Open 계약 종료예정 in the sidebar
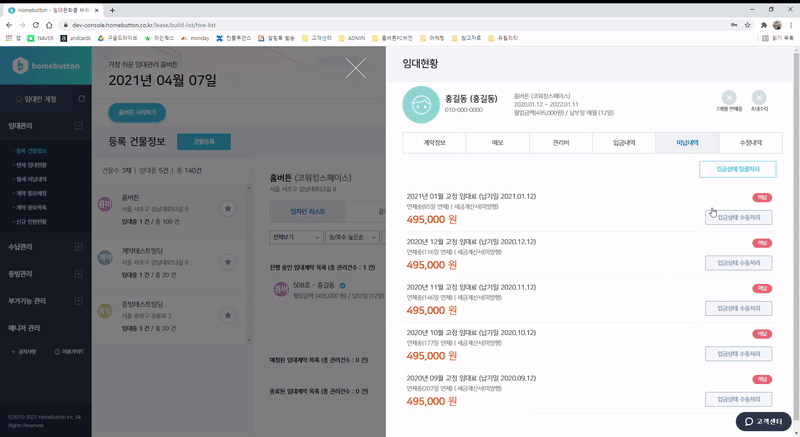Image resolution: width=800 pixels, height=437 pixels. point(31,194)
